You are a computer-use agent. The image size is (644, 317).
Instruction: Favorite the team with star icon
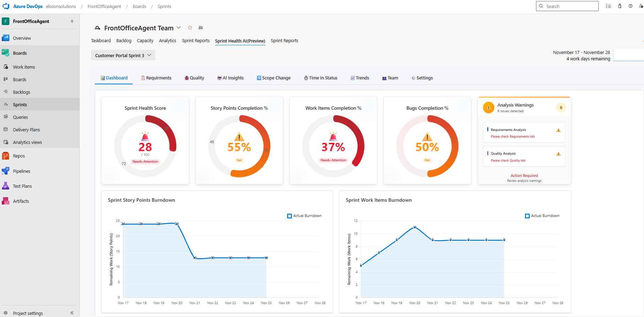point(190,28)
